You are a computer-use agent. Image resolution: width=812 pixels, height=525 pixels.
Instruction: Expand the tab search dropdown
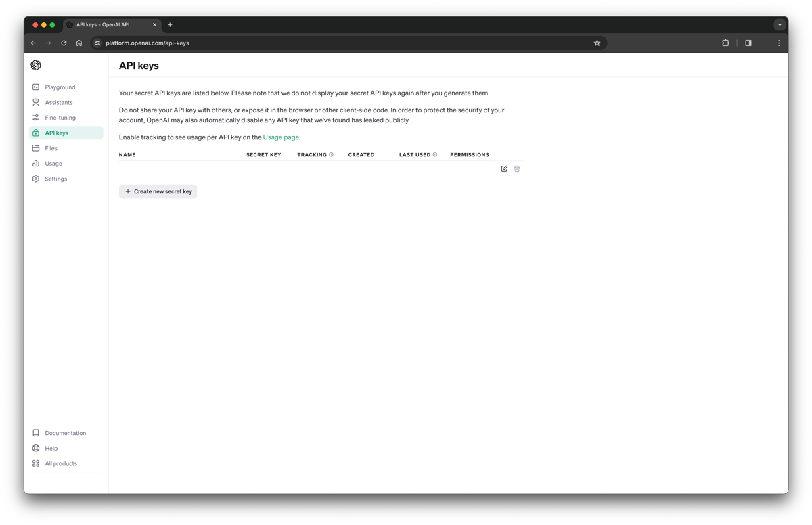click(780, 24)
